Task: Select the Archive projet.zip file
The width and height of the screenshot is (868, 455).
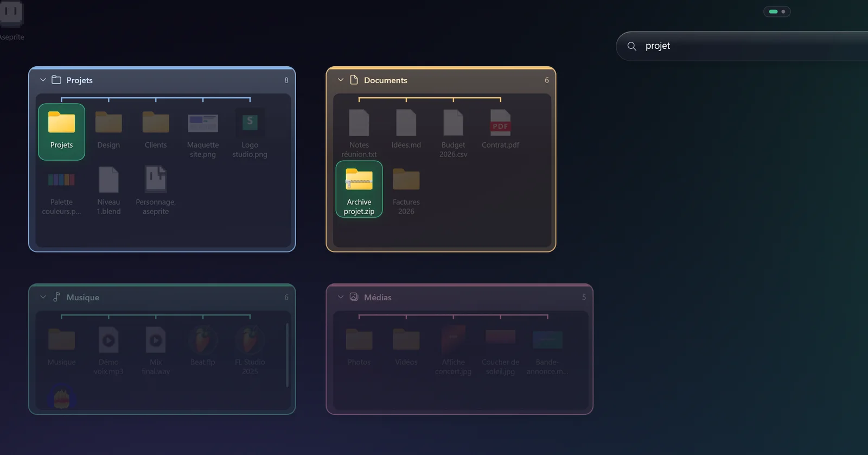Action: (x=359, y=189)
